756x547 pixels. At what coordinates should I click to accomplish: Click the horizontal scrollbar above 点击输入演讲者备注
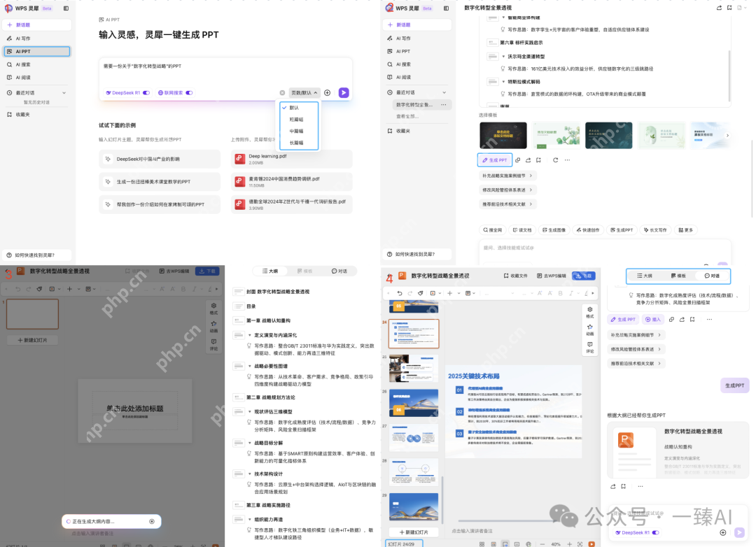coord(506,520)
